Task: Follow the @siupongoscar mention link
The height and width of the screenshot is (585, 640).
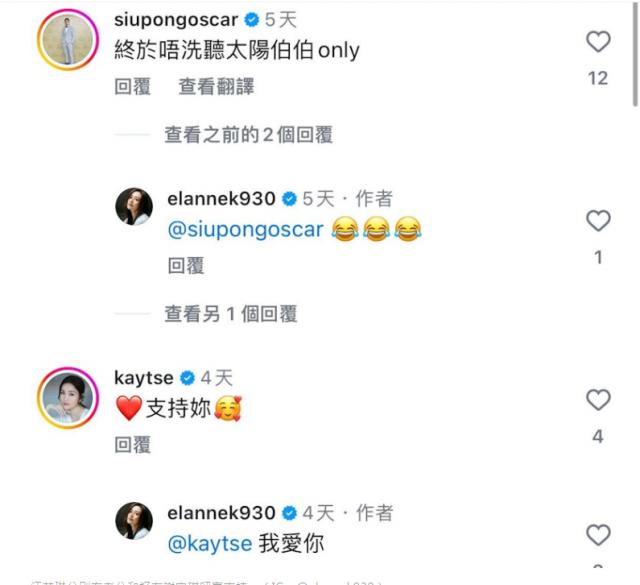Action: pyautogui.click(x=245, y=230)
